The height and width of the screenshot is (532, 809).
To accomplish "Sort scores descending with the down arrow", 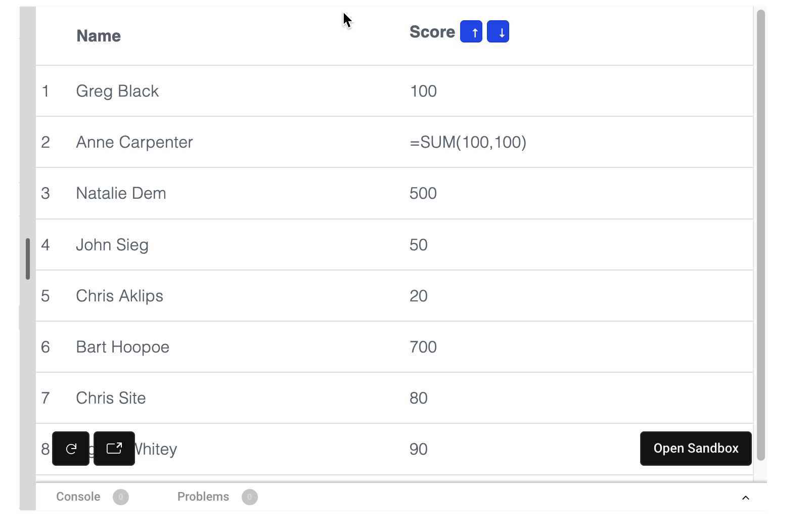I will click(x=498, y=31).
